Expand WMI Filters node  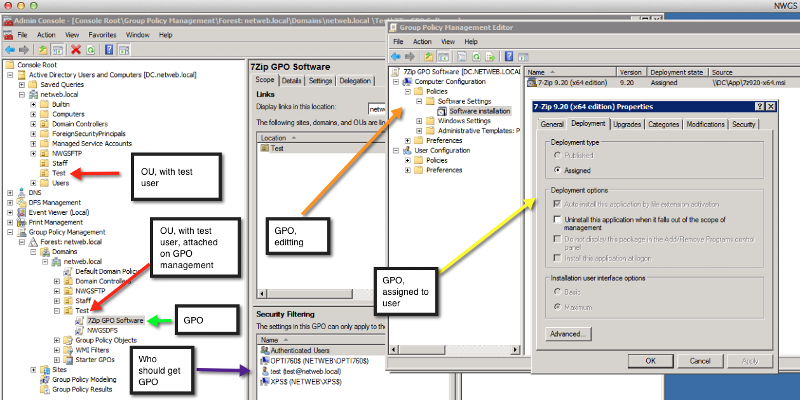57,350
